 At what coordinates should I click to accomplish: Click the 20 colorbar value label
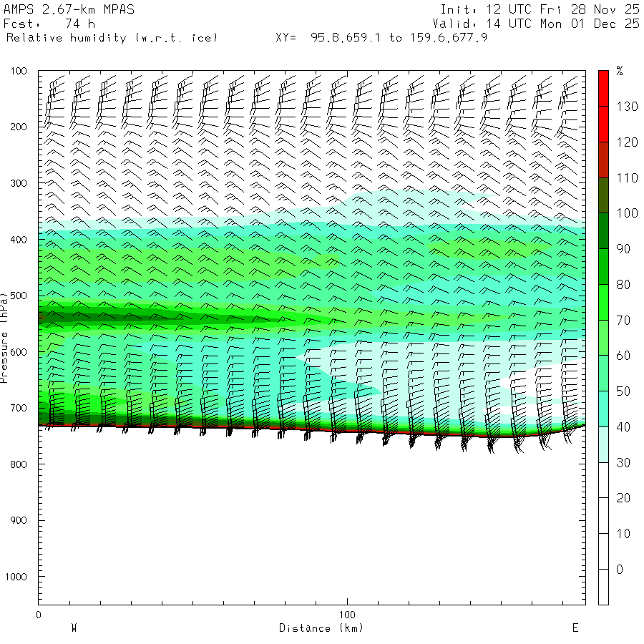(623, 498)
